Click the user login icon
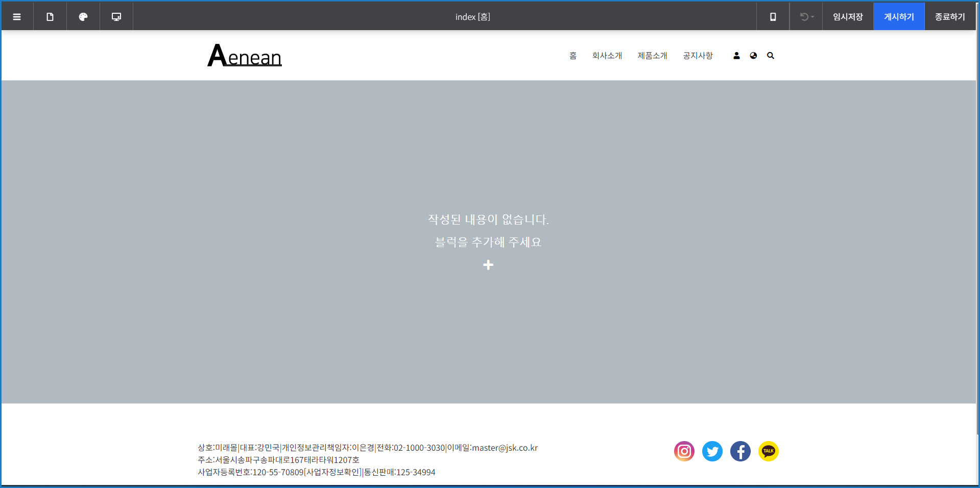Viewport: 980px width, 488px height. point(736,56)
